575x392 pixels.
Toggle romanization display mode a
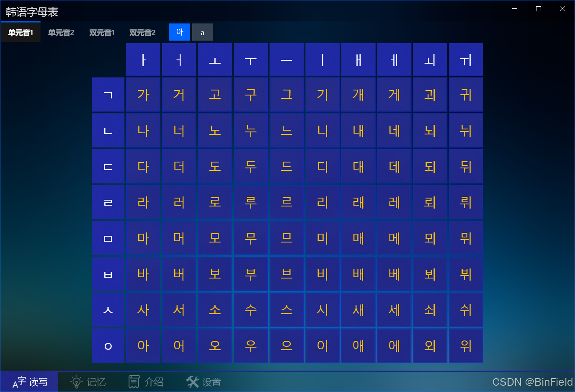point(203,32)
